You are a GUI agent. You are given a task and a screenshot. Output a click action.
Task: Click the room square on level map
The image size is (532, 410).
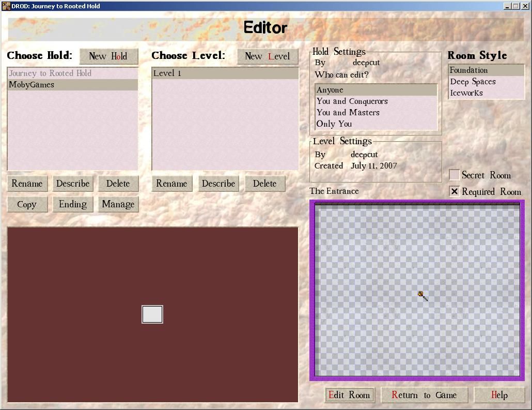(x=152, y=314)
